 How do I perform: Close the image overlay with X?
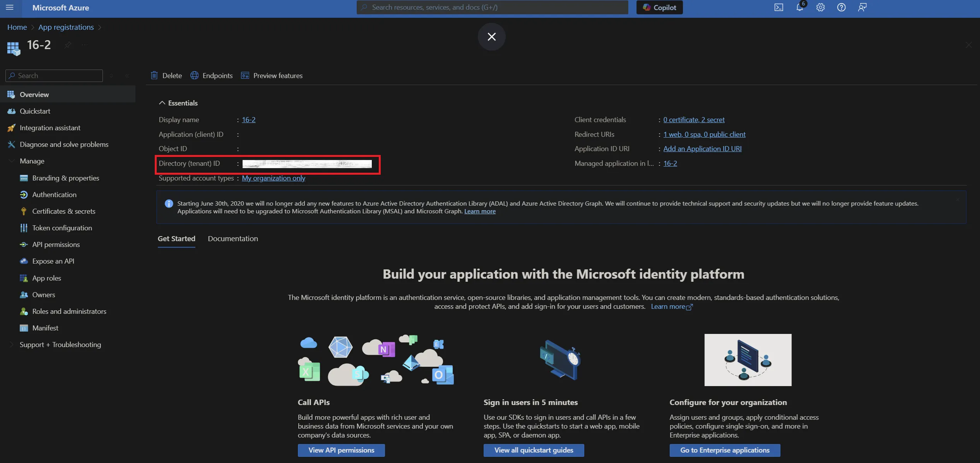pos(491,37)
